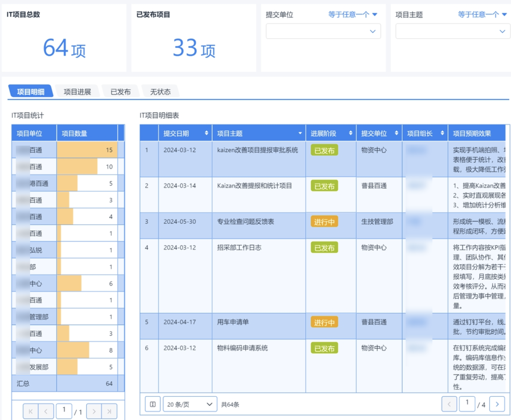
Task: Open the 提交单位 filter dropdown box
Action: pos(323,32)
